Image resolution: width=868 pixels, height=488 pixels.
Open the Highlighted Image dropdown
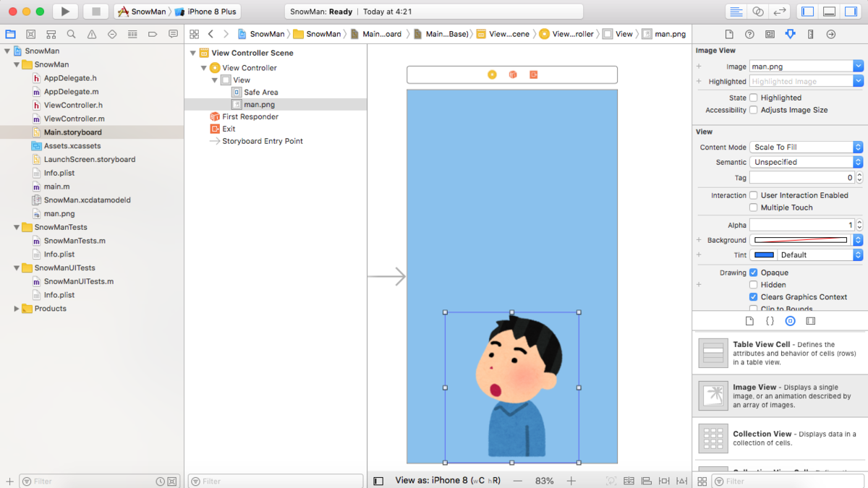tap(858, 81)
